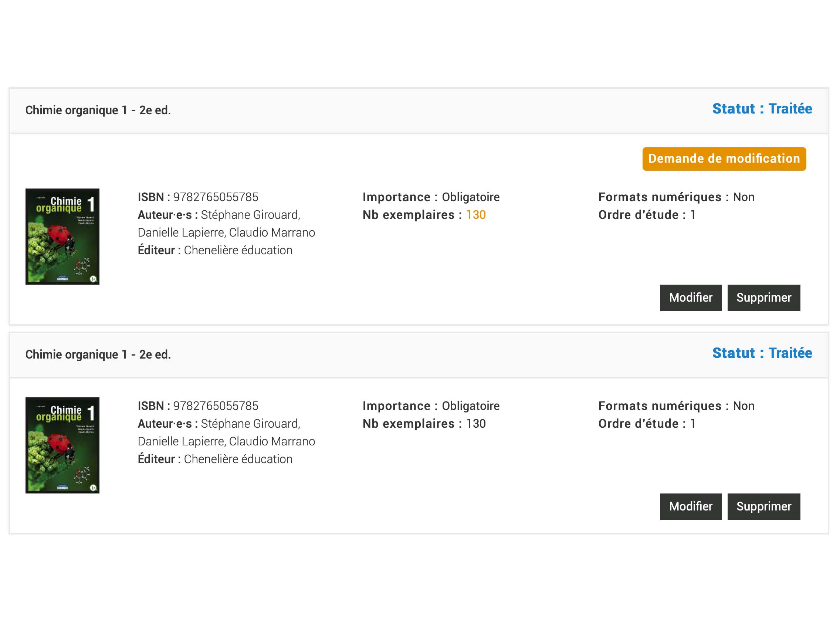The width and height of the screenshot is (840, 621).
Task: Open the first Chimie organique cover thumbnail
Action: coord(62,236)
